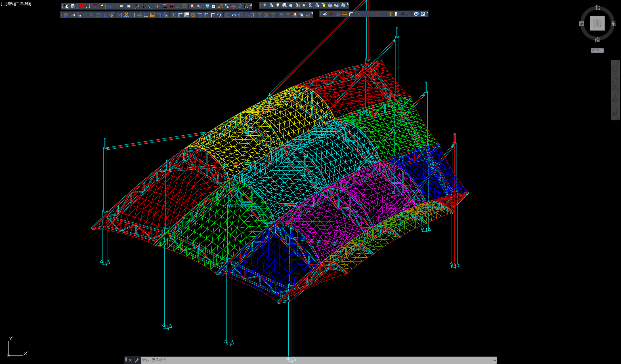Click the snowflake freeze layer icon
Viewport: 621px width, 364px height.
coord(291,5)
